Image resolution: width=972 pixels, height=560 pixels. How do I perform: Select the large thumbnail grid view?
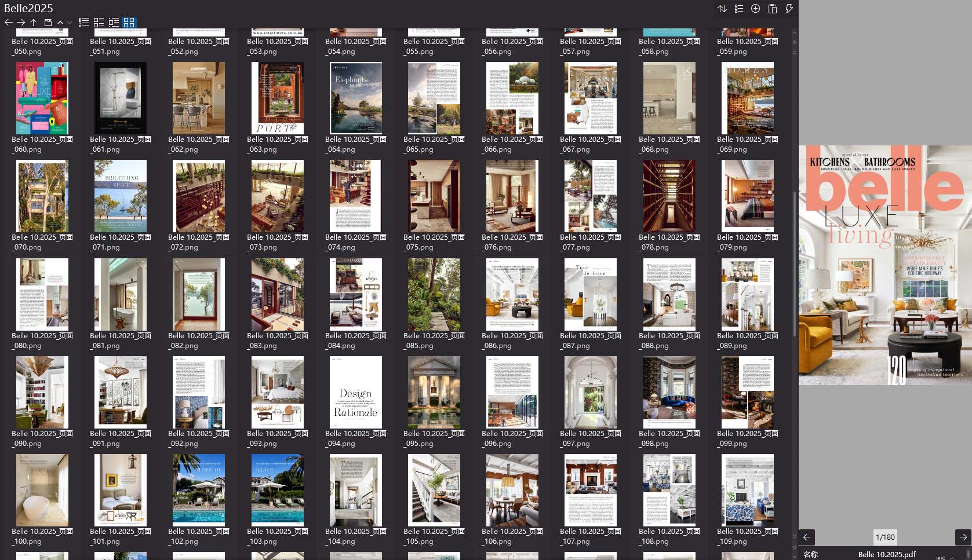coord(129,23)
